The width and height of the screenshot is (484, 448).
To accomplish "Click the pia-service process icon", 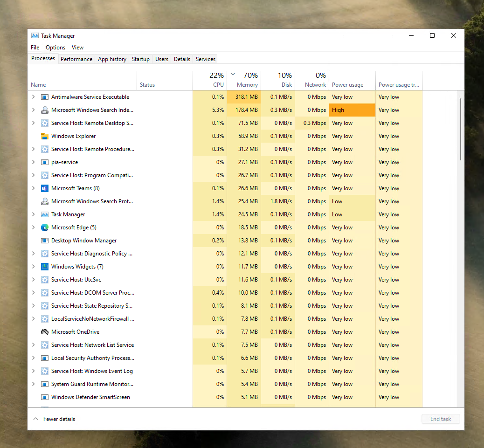I will tap(45, 162).
